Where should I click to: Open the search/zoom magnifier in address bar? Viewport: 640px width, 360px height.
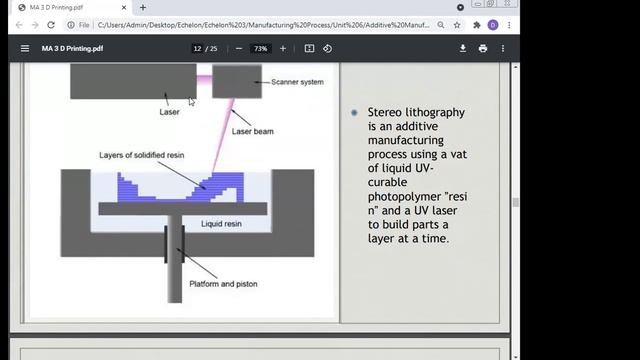(441, 25)
